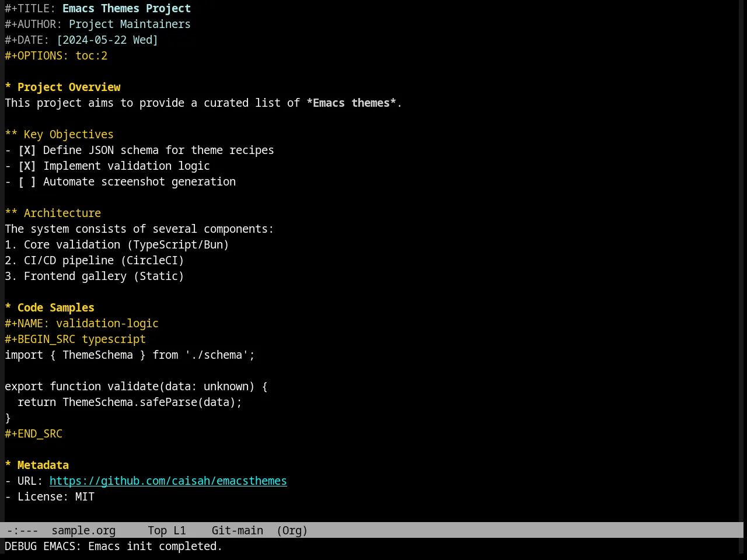This screenshot has height=560, width=747.
Task: Click 'Git-main' version control indicator
Action: tap(238, 531)
